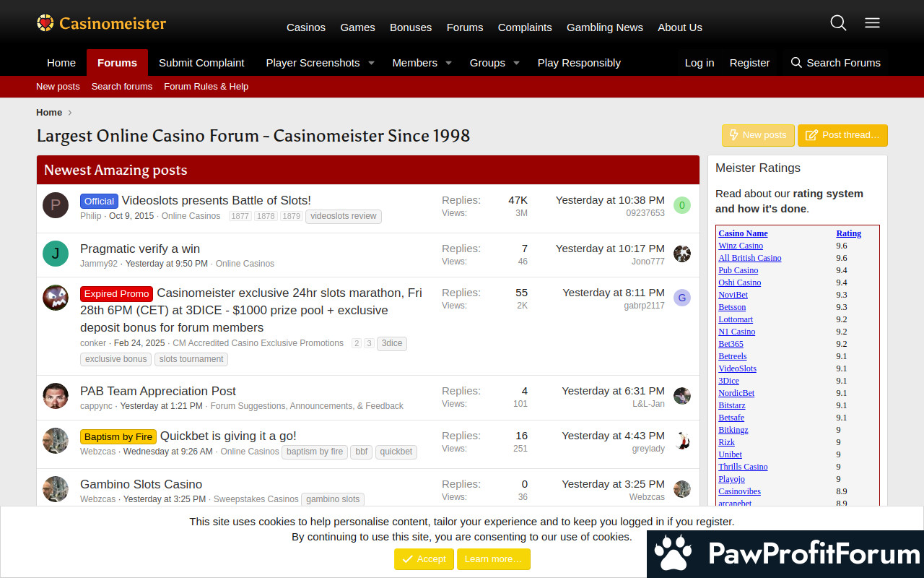Image resolution: width=924 pixels, height=578 pixels.
Task: Open All British Casino link
Action: point(750,258)
